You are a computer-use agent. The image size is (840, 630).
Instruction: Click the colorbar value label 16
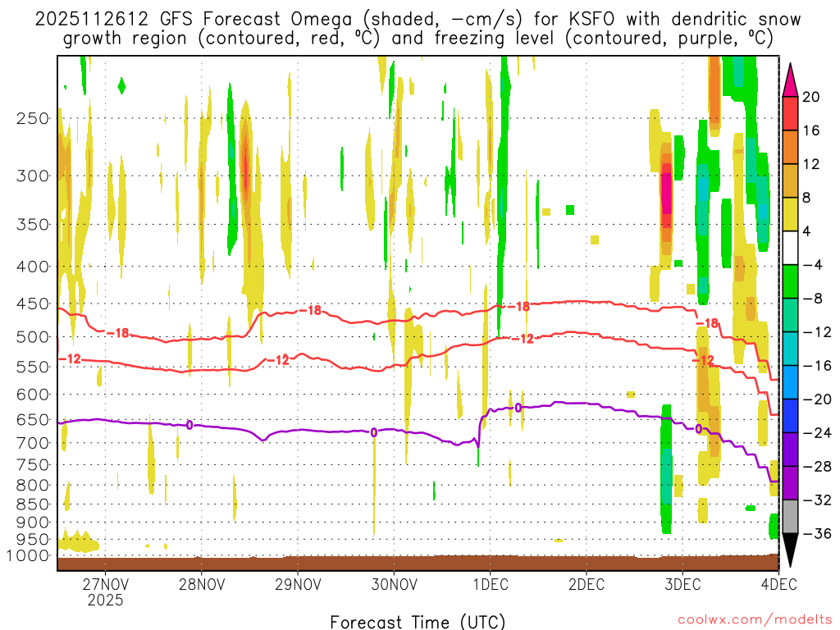tap(811, 130)
